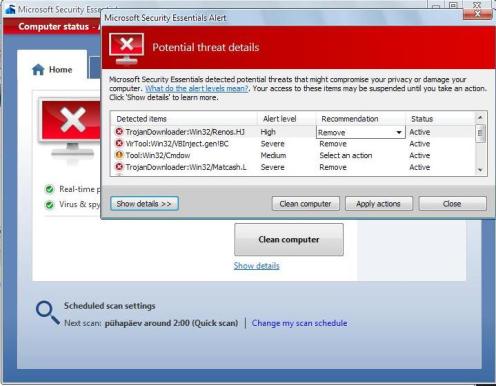496x386 pixels.
Task: Select the Tool:Win32/Cmdow row
Action: (293, 155)
